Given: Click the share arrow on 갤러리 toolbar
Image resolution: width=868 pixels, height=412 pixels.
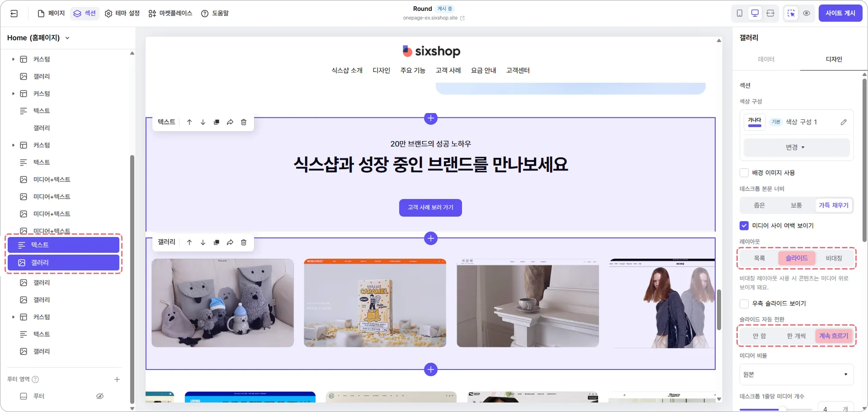Looking at the screenshot, I should click(230, 242).
